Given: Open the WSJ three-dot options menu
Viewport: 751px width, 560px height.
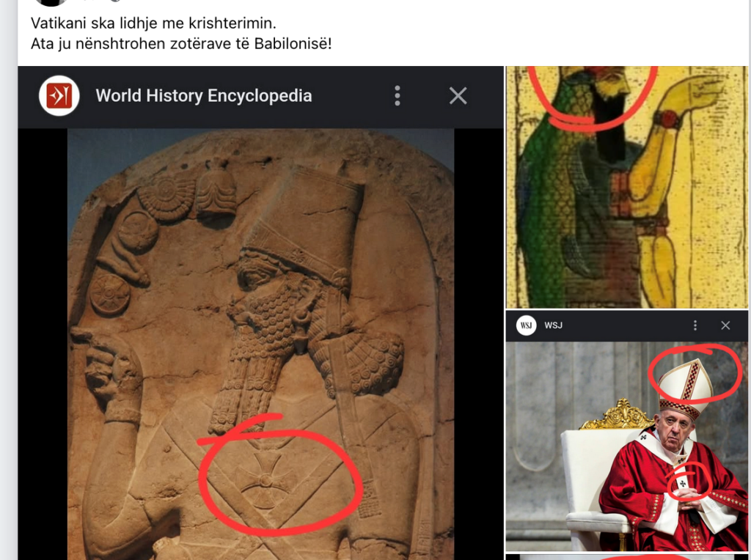Looking at the screenshot, I should tap(695, 325).
